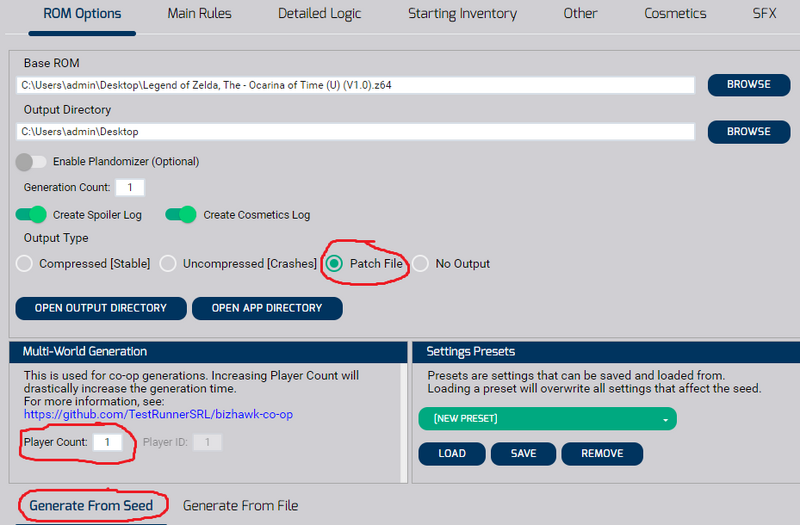Open the Detailed Logic tab
The width and height of the screenshot is (800, 525).
(x=319, y=14)
